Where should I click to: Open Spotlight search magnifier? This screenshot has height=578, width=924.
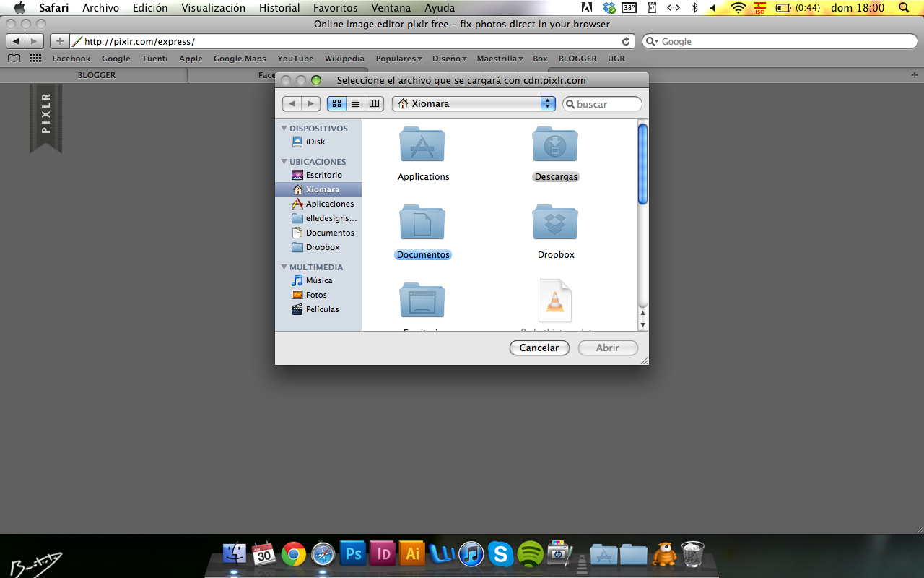point(905,8)
